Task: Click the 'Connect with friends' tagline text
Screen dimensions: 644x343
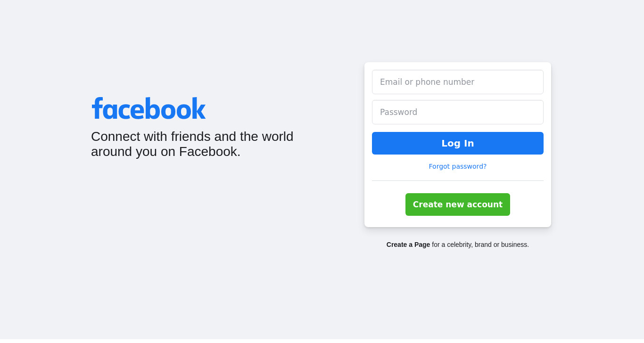Action: pyautogui.click(x=192, y=144)
